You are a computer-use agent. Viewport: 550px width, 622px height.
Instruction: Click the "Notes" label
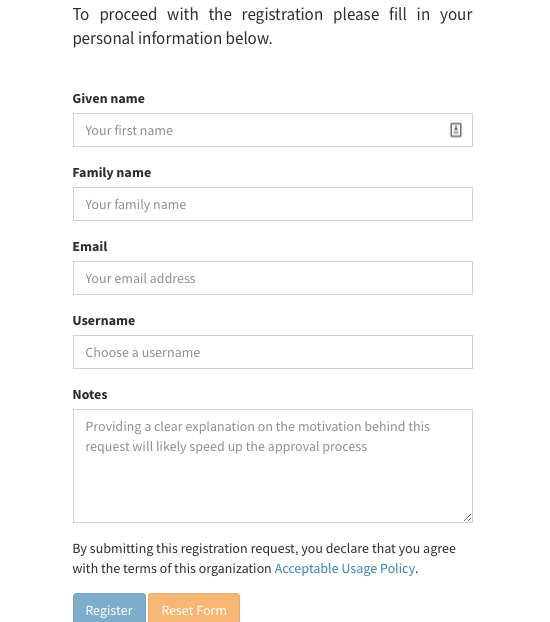click(90, 394)
